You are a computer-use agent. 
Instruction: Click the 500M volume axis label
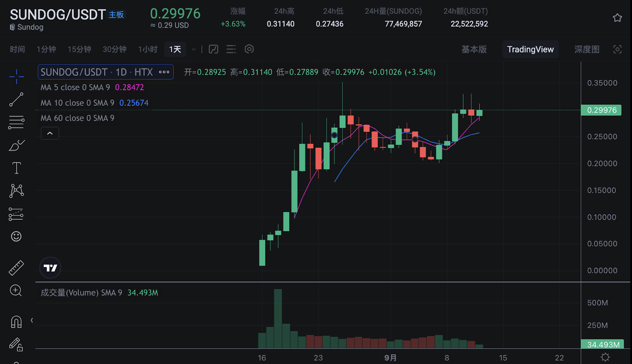pyautogui.click(x=597, y=303)
